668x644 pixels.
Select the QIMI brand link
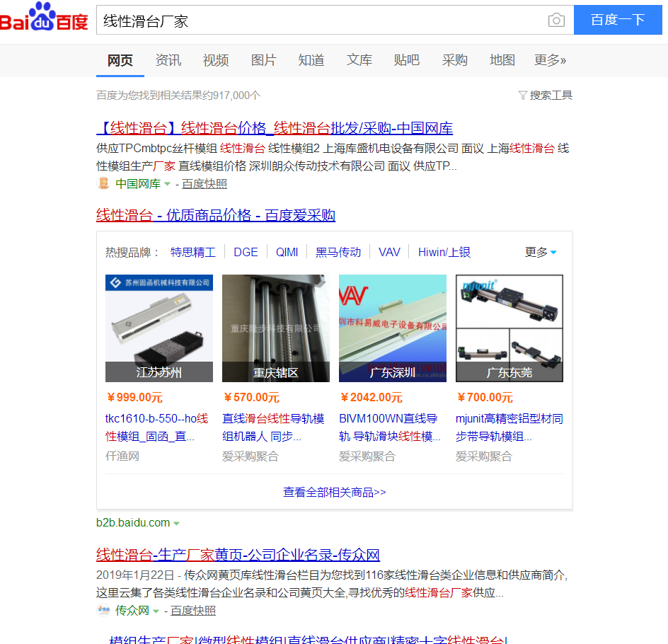pos(287,252)
